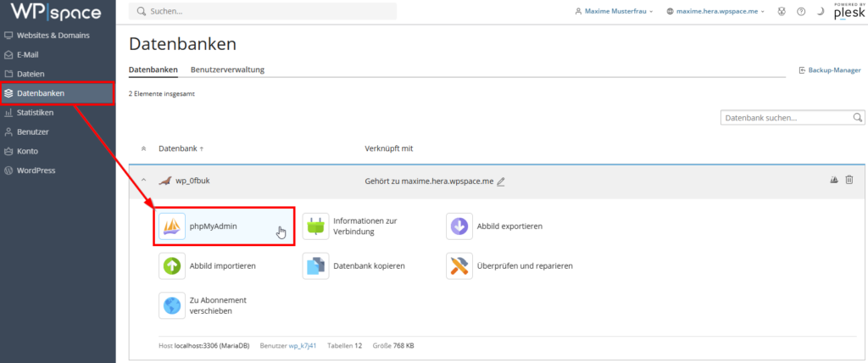Go to E-Mail in the sidebar
Image resolution: width=868 pixels, height=363 pixels.
point(58,55)
